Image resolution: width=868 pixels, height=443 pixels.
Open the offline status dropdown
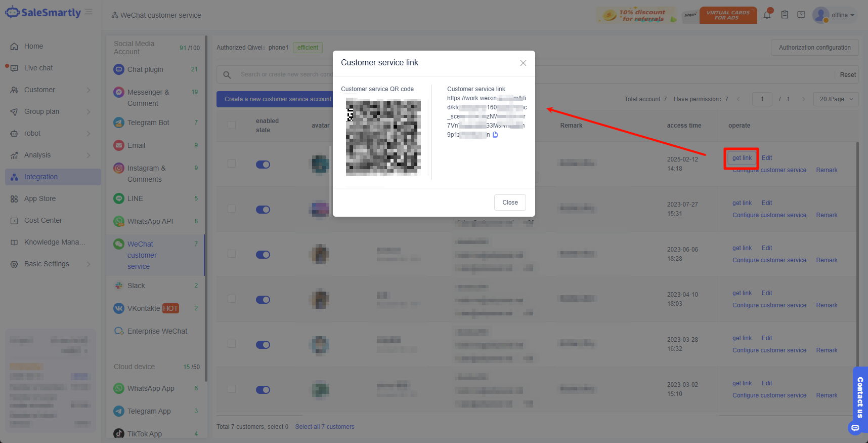(843, 15)
